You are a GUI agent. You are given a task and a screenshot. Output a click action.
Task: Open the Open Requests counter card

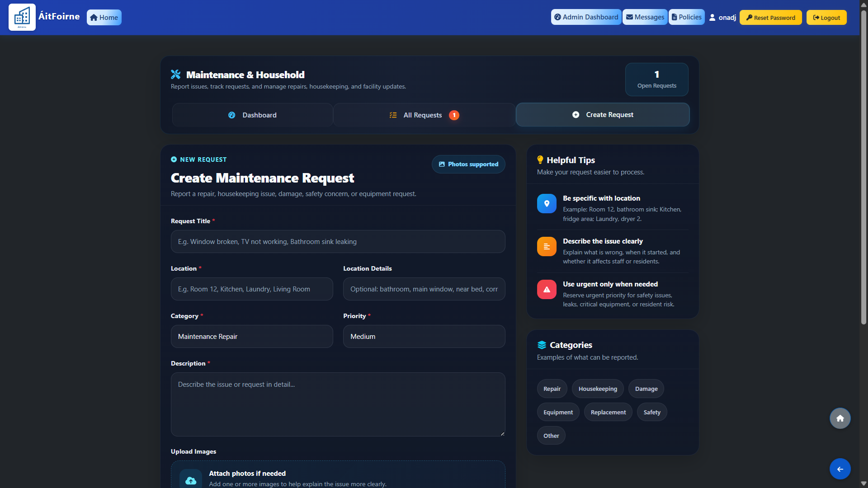pyautogui.click(x=656, y=79)
